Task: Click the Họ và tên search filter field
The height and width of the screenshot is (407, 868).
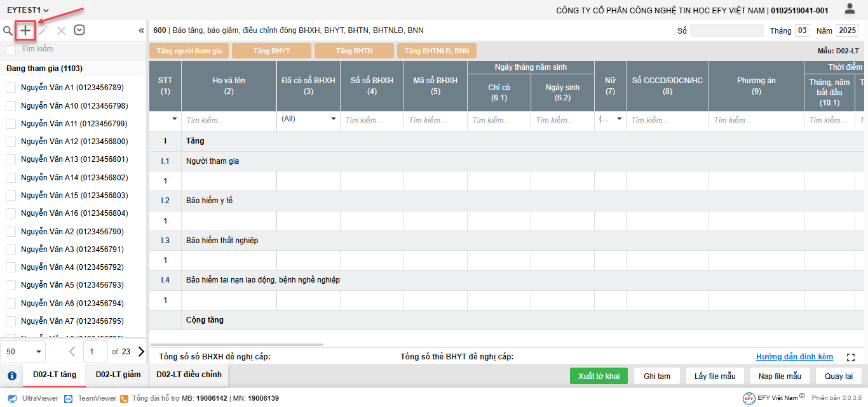Action: [229, 120]
